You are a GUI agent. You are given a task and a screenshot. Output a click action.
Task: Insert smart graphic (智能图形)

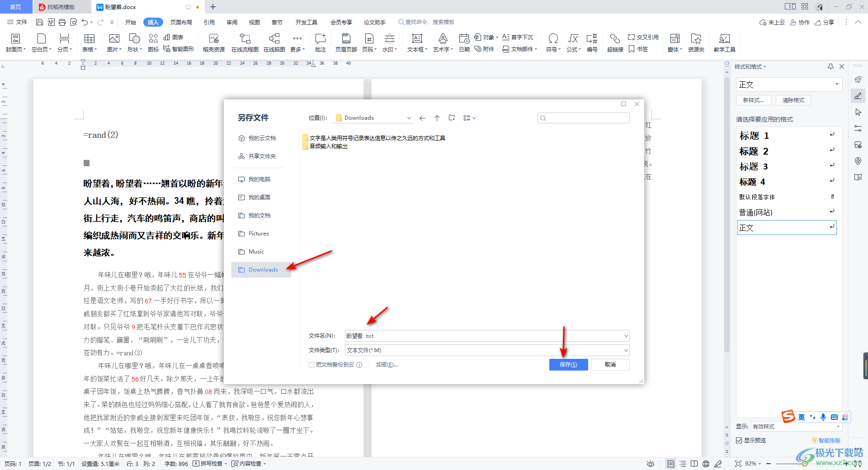coord(179,49)
